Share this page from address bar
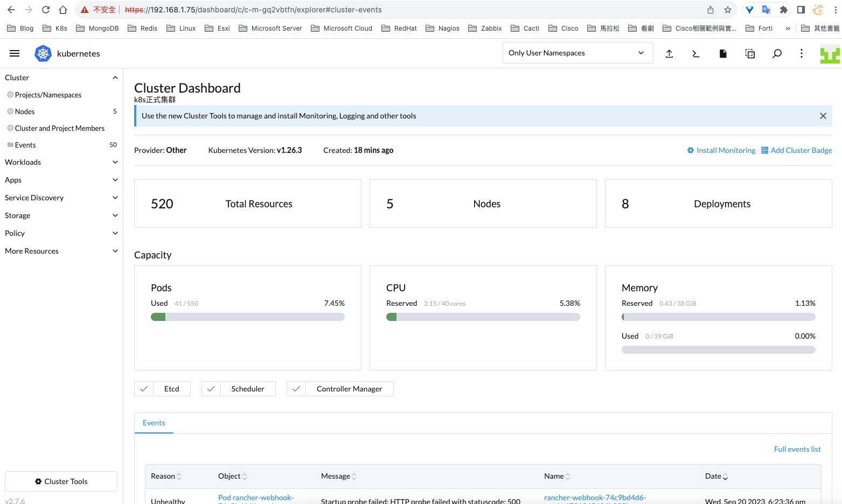Screen dimensions: 842x504 711,10
